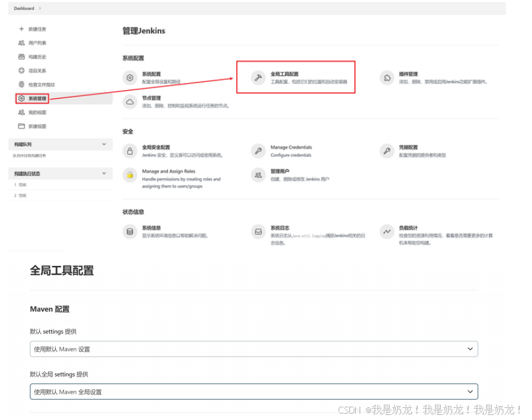Click the 安全 section heading

(128, 132)
